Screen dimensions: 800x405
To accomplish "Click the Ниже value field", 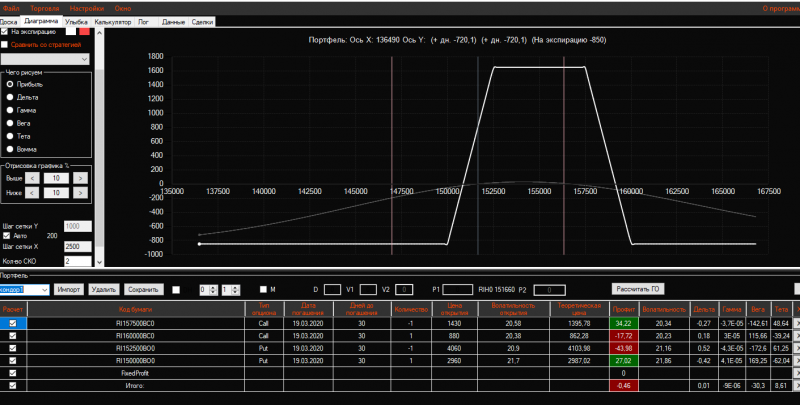I will click(x=56, y=193).
